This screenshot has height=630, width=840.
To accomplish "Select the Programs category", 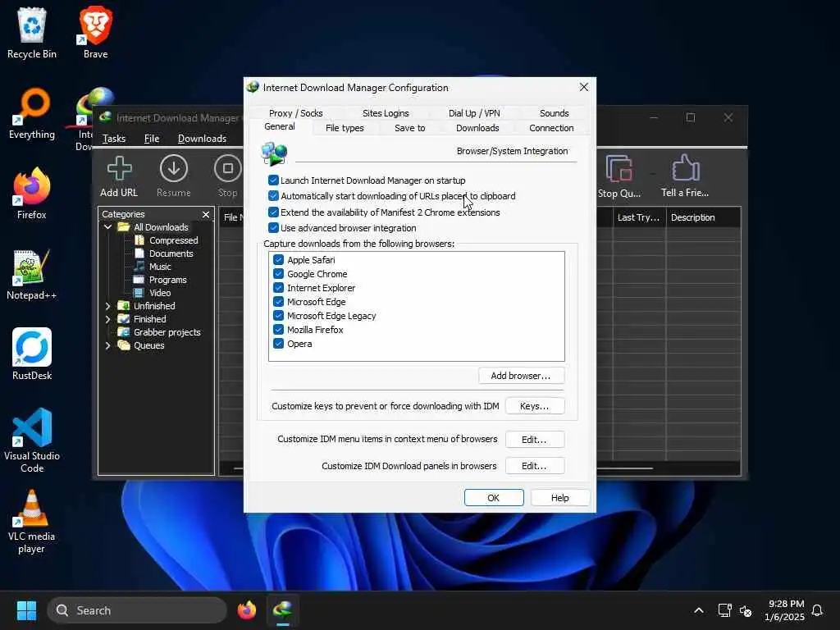I will click(167, 280).
